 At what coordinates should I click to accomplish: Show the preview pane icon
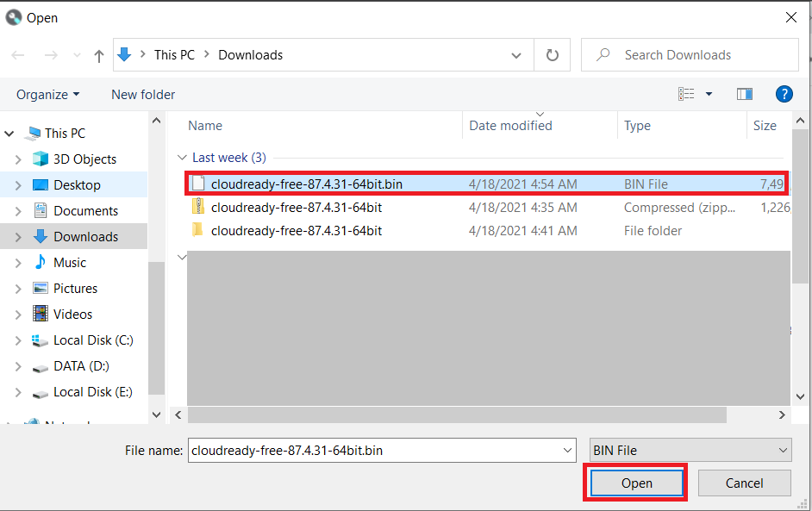pyautogui.click(x=745, y=94)
